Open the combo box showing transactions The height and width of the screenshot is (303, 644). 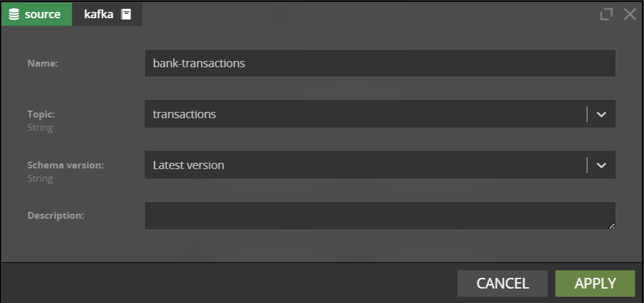pyautogui.click(x=380, y=114)
